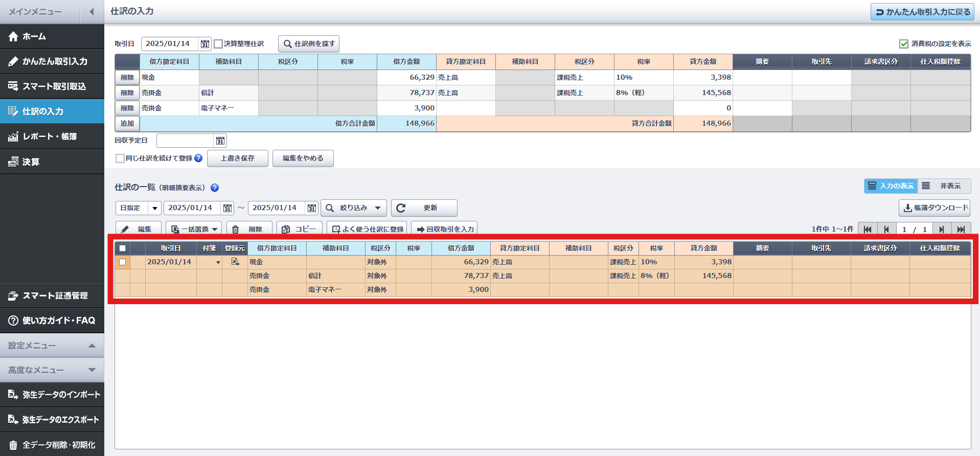Viewport: 980px width, 456px height.
Task: Click the refresh 更新 button
Action: click(x=424, y=208)
